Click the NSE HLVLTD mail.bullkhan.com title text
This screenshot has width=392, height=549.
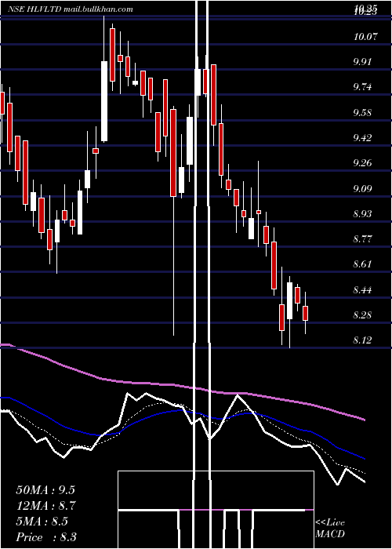click(71, 9)
